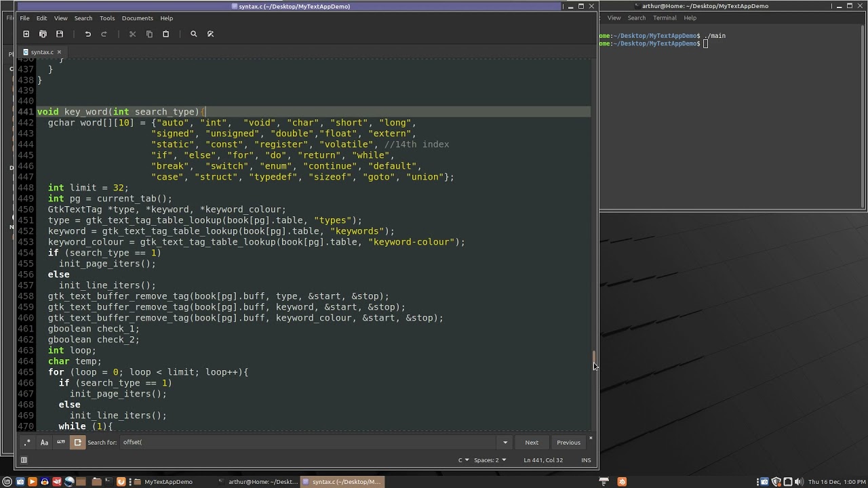
Task: Open the Edit menu in the editor
Action: tap(41, 18)
